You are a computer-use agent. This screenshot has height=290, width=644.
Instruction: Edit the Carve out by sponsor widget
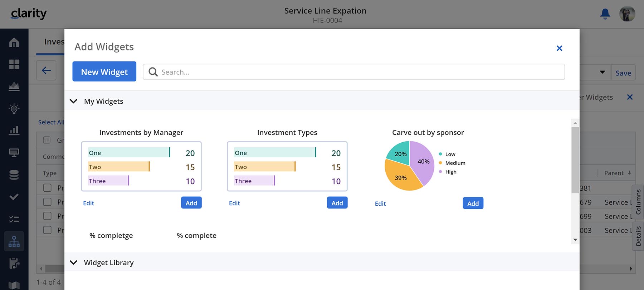coord(380,204)
